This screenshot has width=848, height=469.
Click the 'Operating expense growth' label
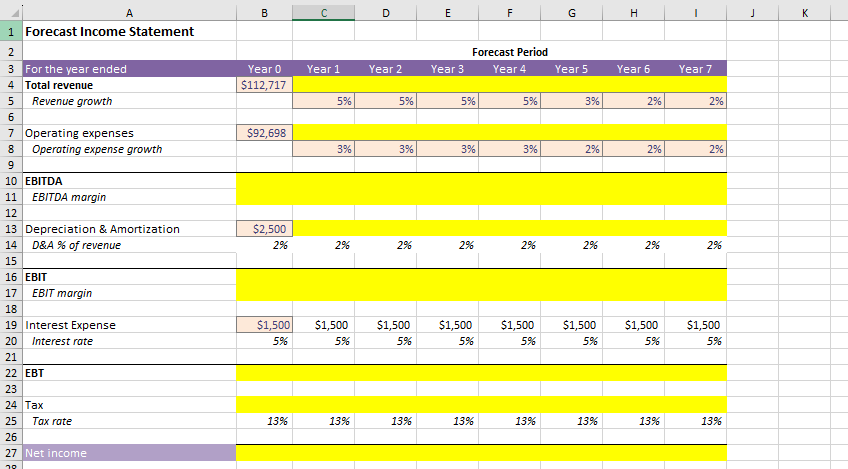point(97,149)
